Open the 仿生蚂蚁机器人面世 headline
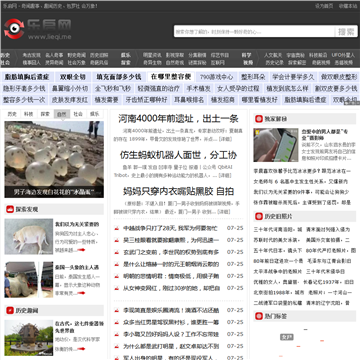360x360 pixels. 178,155
